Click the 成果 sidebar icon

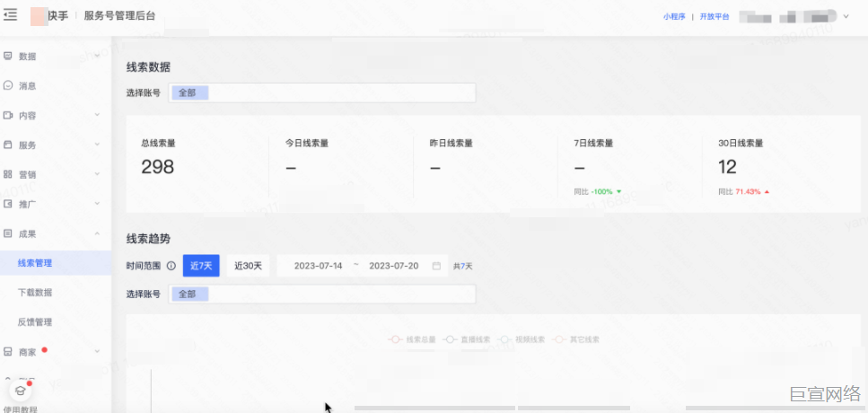pyautogui.click(x=8, y=233)
